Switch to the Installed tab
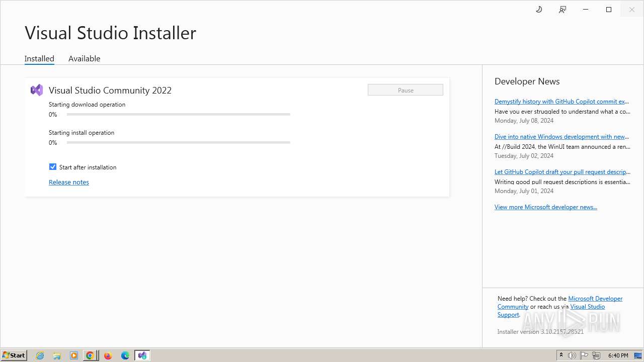Image resolution: width=644 pixels, height=362 pixels. [x=39, y=59]
